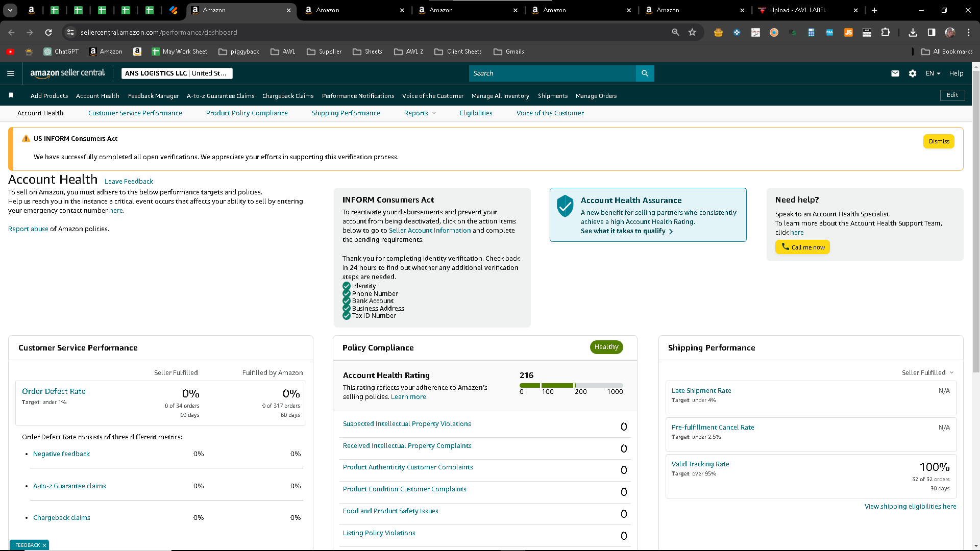Open the ChatGPT bookmark
Viewport: 980px width, 551px height.
pos(61,52)
